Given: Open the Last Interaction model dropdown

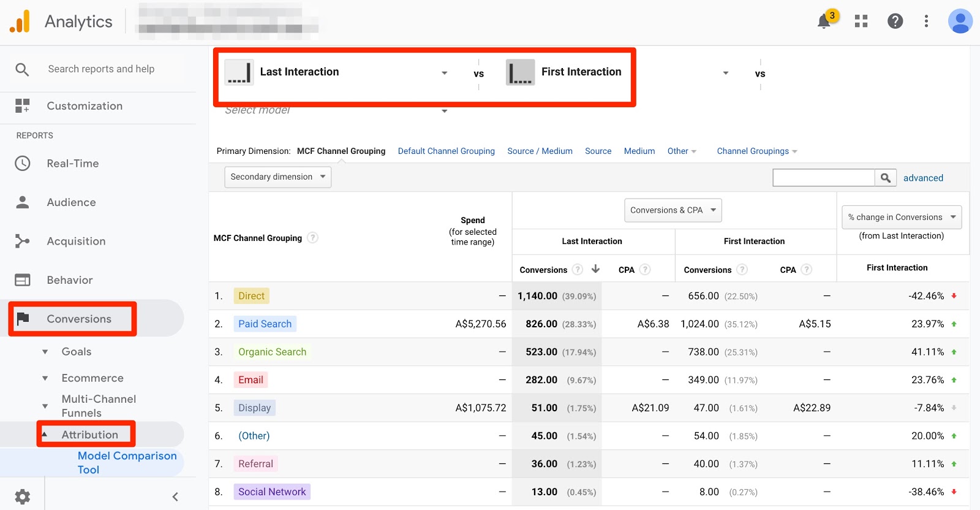Looking at the screenshot, I should point(445,73).
